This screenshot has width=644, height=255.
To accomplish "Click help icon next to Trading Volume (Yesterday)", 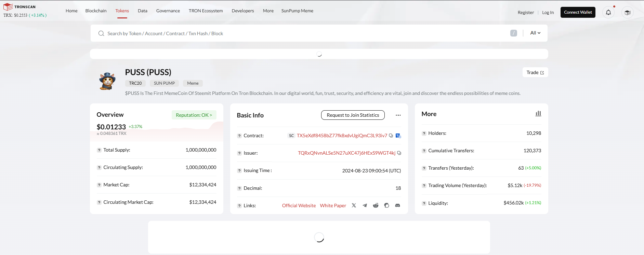I will click(x=424, y=186).
